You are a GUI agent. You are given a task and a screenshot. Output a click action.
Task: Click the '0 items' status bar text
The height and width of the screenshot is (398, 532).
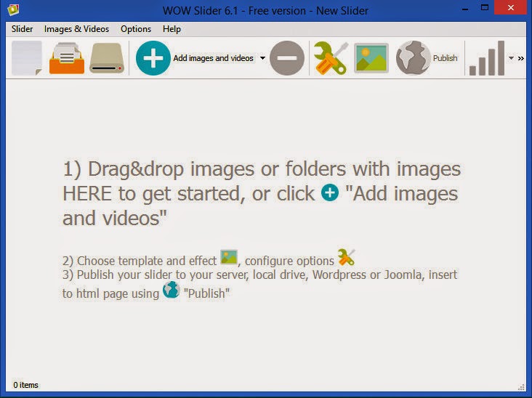25,385
